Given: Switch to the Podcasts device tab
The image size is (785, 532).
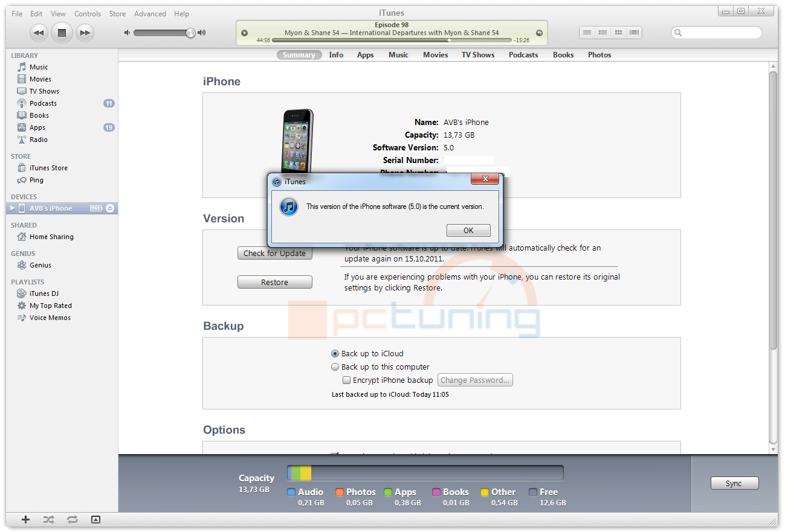Looking at the screenshot, I should point(523,55).
